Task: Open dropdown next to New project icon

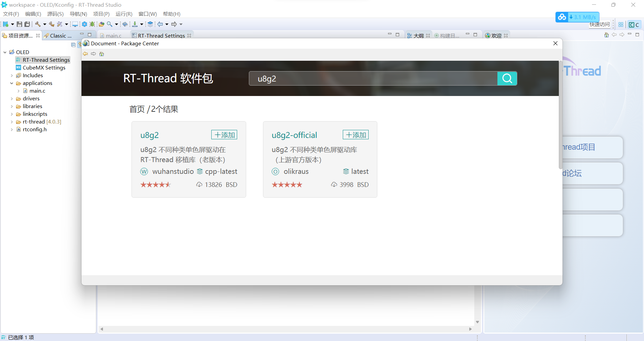Action: (12, 24)
